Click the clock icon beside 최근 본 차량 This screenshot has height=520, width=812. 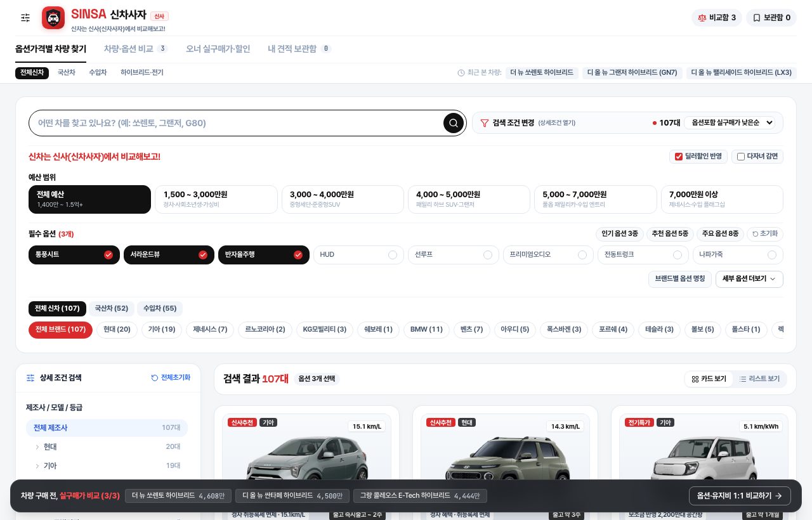[461, 73]
